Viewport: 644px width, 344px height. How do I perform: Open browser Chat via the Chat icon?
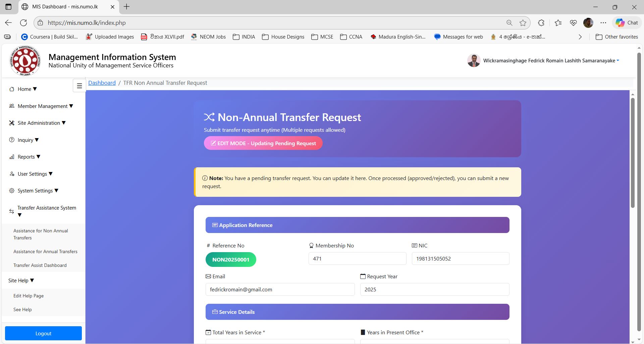pyautogui.click(x=627, y=22)
